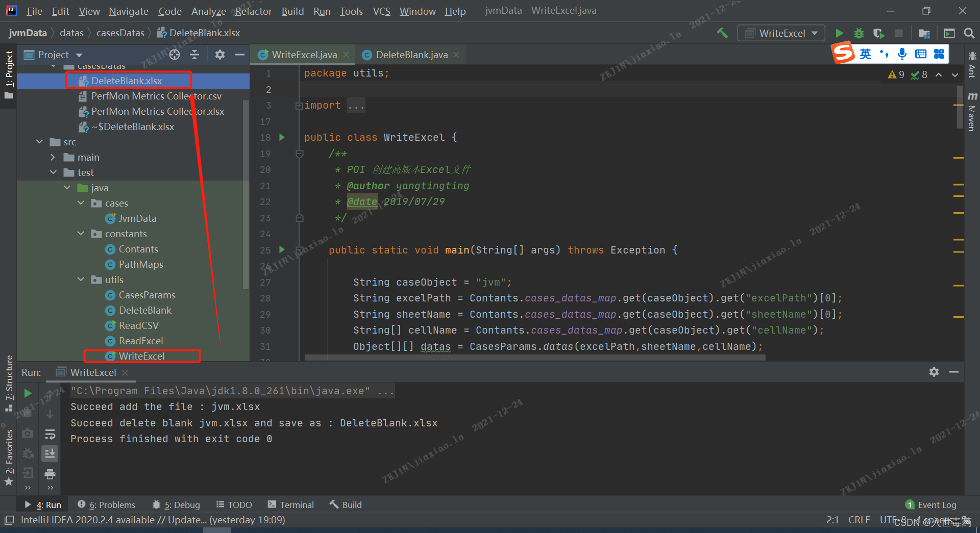Open Project panel gear settings
Image resolution: width=980 pixels, height=533 pixels.
pos(220,55)
